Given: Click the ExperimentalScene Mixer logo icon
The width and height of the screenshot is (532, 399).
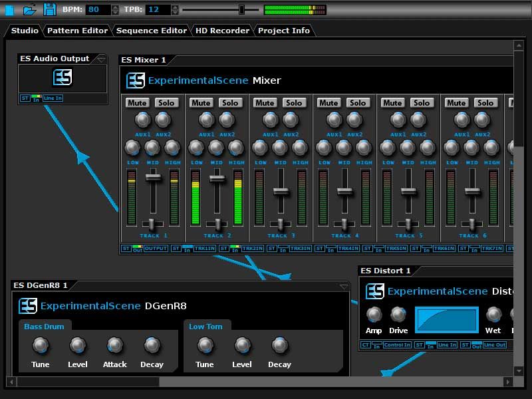Looking at the screenshot, I should point(136,80).
